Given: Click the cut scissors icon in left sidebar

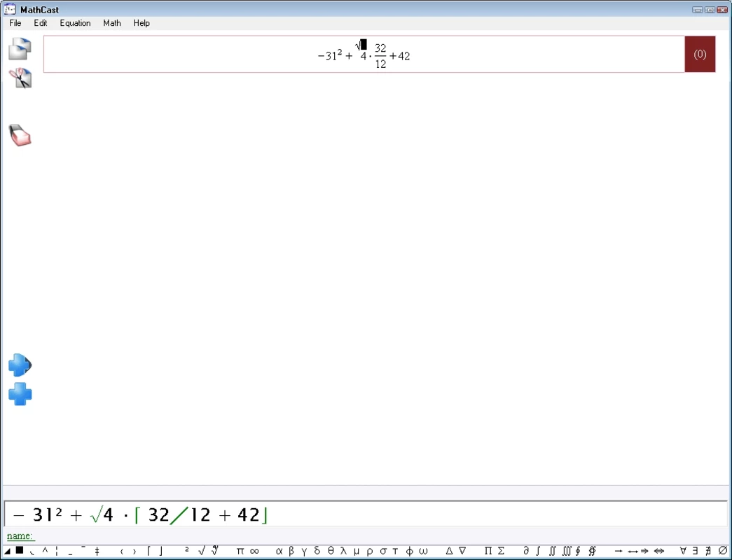Looking at the screenshot, I should (x=20, y=78).
